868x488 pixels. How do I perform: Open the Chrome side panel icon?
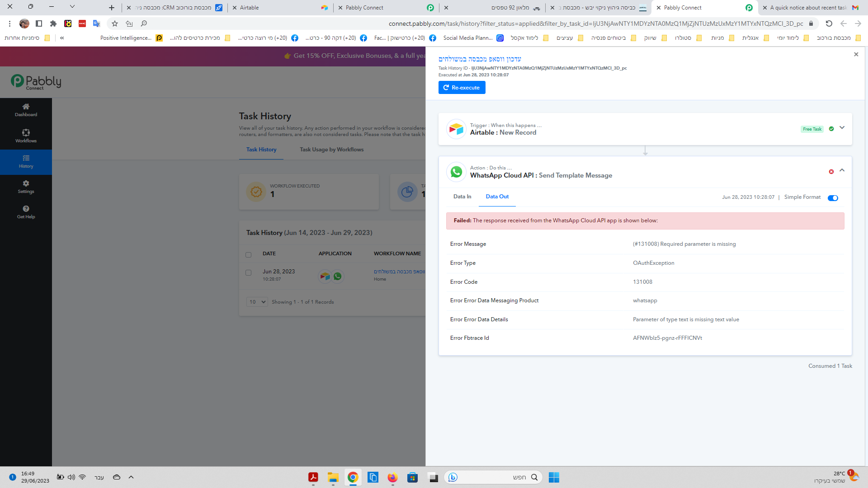tap(39, 23)
